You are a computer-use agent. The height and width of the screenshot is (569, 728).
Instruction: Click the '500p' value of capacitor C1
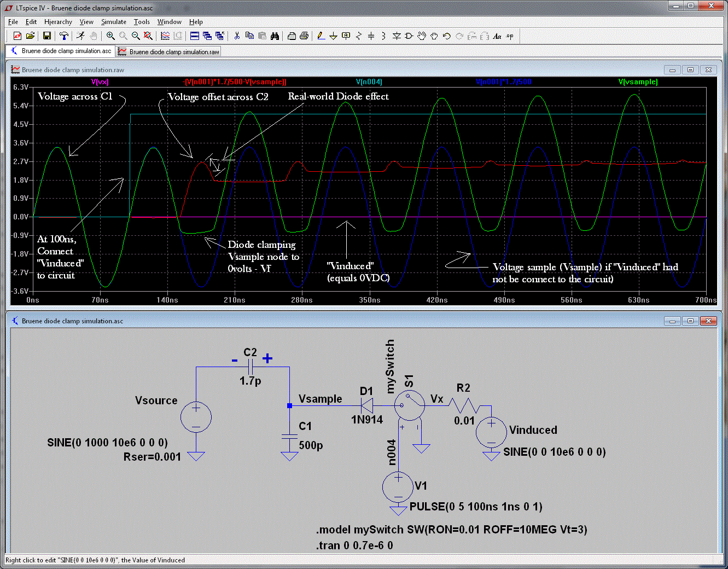311,445
